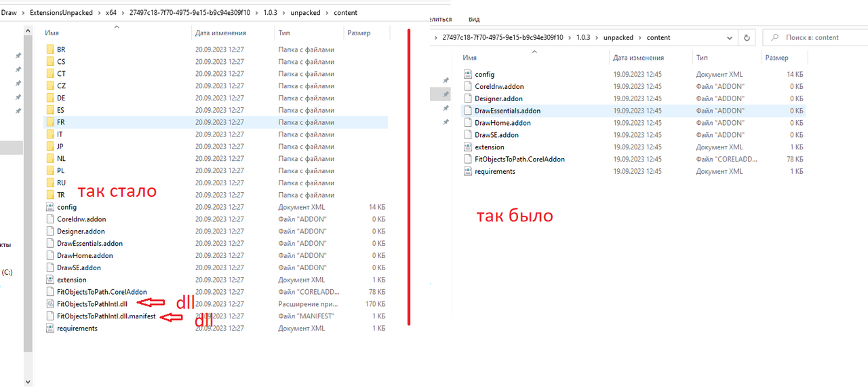Select config XML file icon in left window
868x389 pixels.
pyautogui.click(x=50, y=207)
